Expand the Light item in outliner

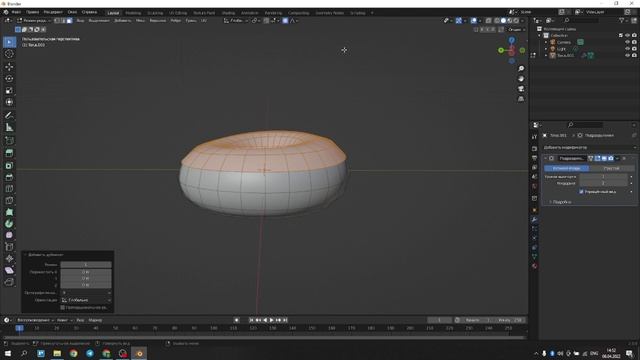tap(546, 49)
